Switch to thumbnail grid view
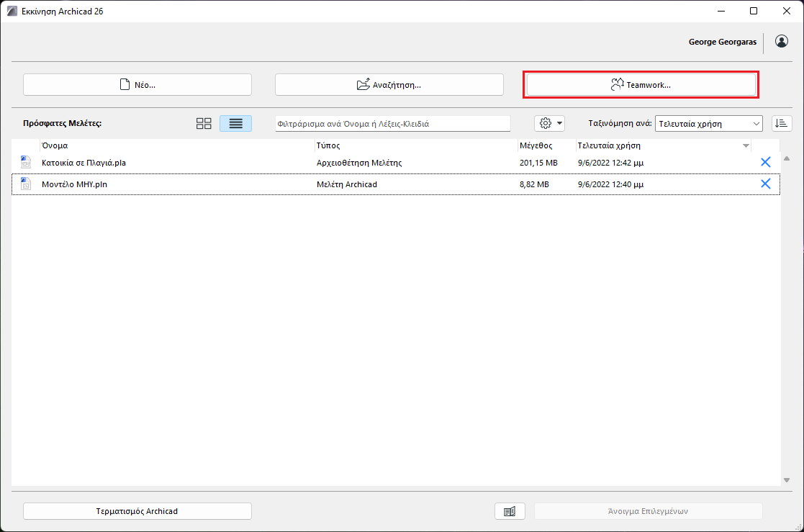 pyautogui.click(x=204, y=124)
